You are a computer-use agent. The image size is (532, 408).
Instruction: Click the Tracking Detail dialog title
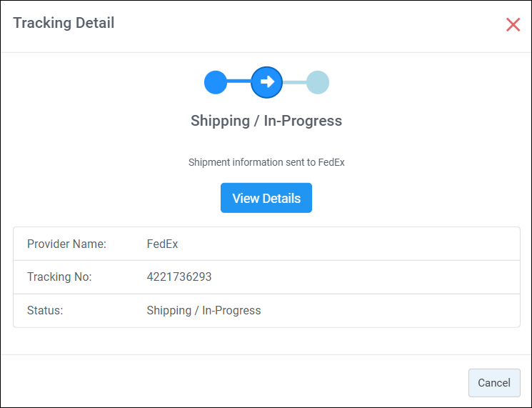(64, 23)
